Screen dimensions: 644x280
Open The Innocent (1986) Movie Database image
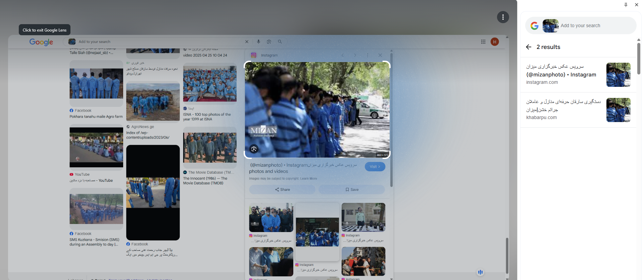210,148
